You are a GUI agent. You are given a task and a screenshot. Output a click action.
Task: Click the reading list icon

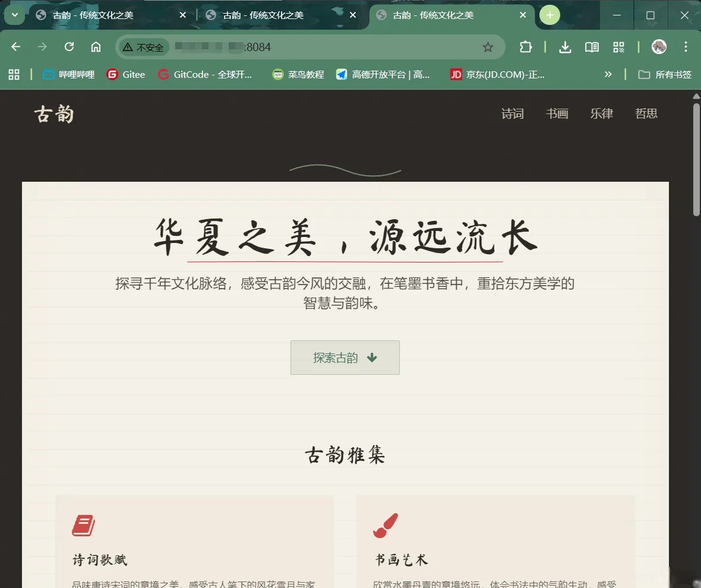(592, 46)
